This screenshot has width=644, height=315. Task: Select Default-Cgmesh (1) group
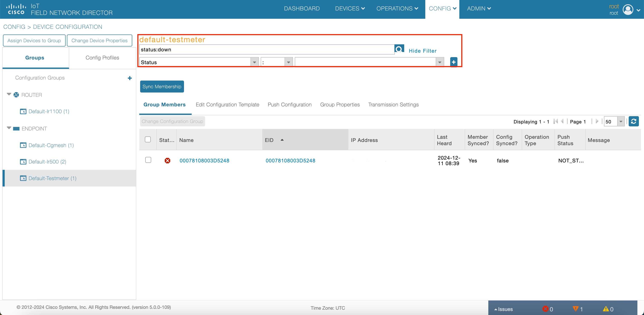51,145
